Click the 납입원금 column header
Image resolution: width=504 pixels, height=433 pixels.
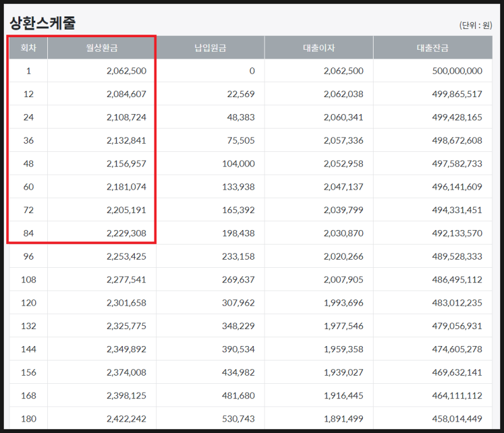pyautogui.click(x=210, y=48)
